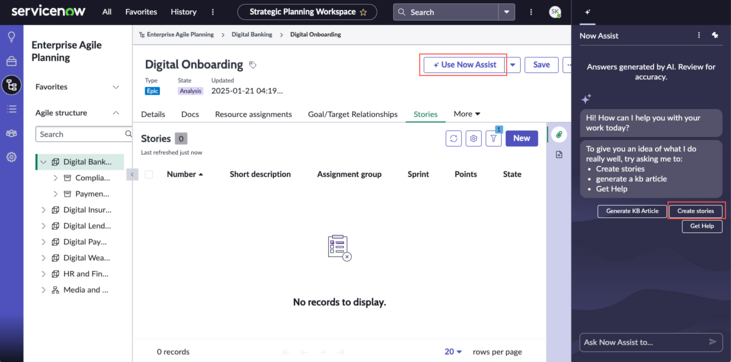Open the Stories filter funnel
Image resolution: width=731 pixels, height=362 pixels.
[x=493, y=139]
